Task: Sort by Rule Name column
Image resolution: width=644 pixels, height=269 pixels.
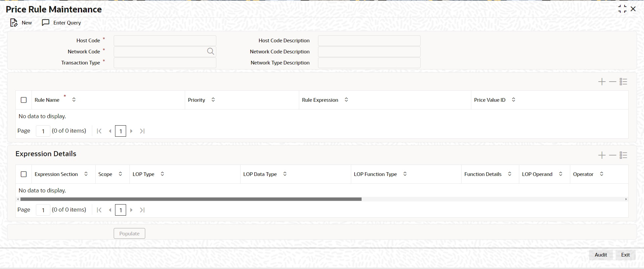Action: (x=74, y=100)
